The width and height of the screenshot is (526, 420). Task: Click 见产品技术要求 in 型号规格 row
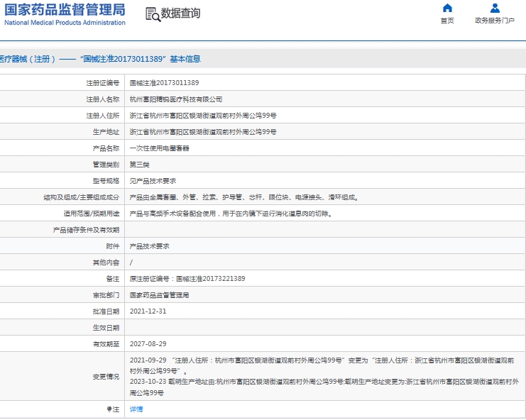pyautogui.click(x=153, y=181)
